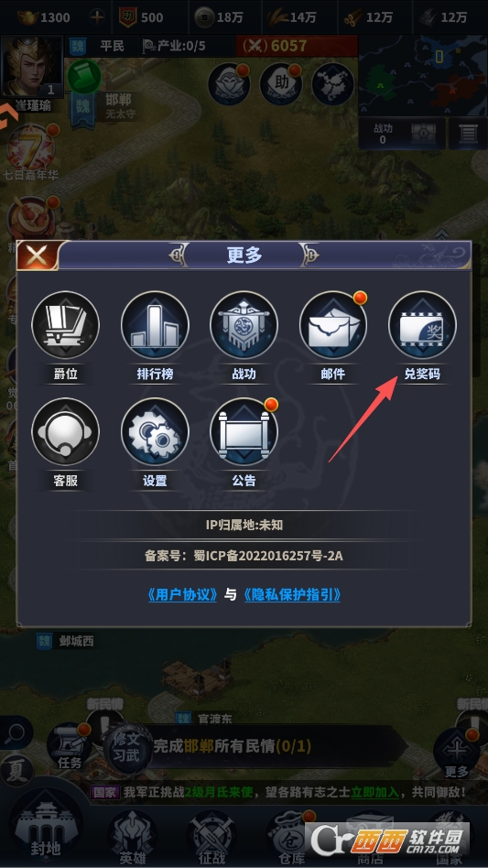Open the 排行榜 leaderboard icon
Image resolution: width=488 pixels, height=868 pixels.
tap(155, 326)
